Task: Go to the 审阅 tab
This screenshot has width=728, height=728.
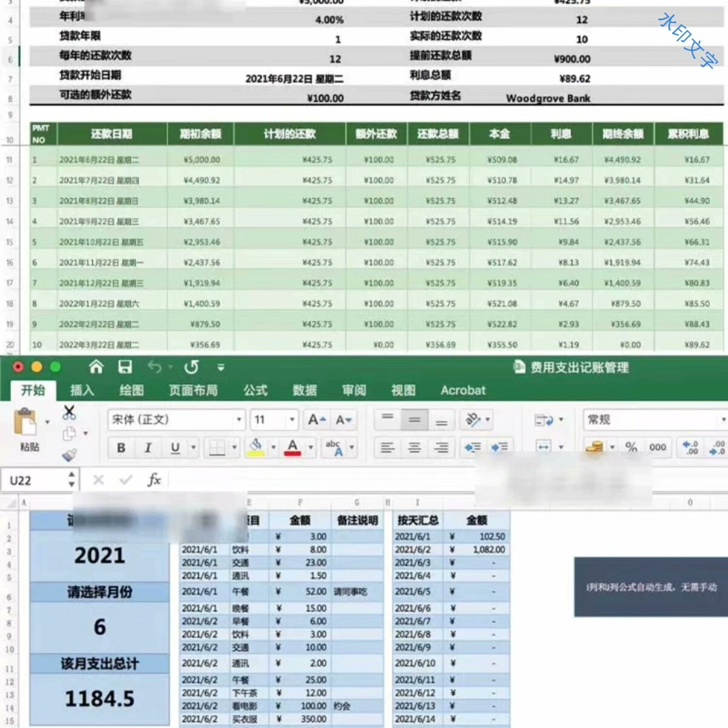Action: pos(354,390)
